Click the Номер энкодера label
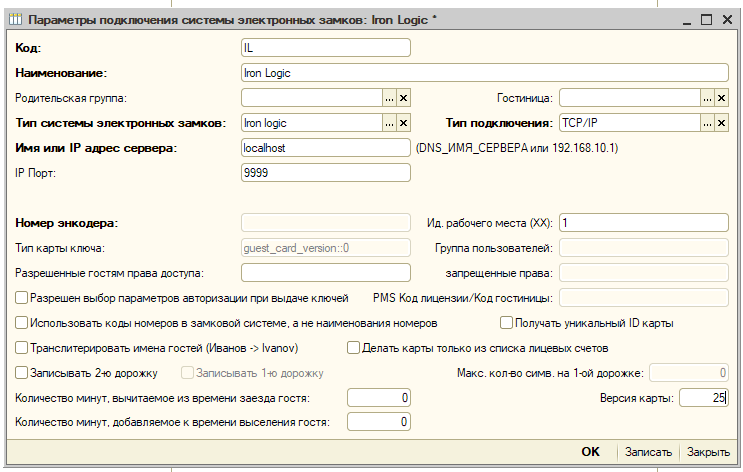This screenshot has height=472, width=743. [67, 223]
